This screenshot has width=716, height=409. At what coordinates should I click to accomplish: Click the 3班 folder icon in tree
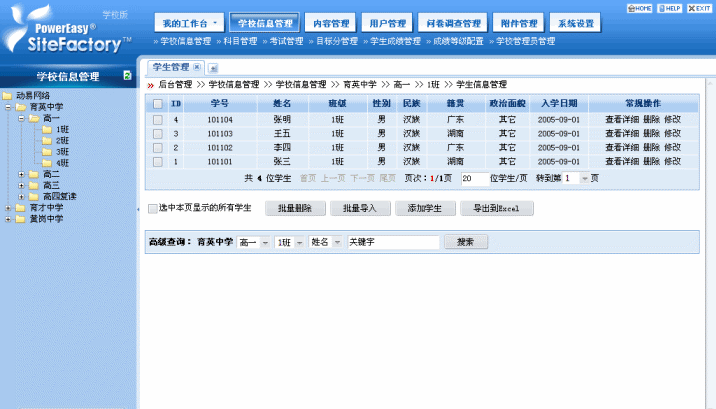click(47, 151)
